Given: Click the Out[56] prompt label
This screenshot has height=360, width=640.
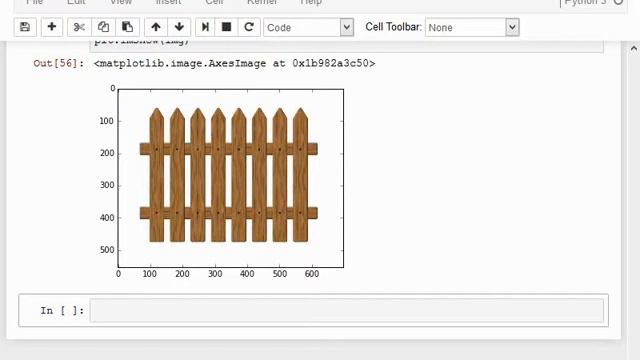Looking at the screenshot, I should pyautogui.click(x=59, y=63).
